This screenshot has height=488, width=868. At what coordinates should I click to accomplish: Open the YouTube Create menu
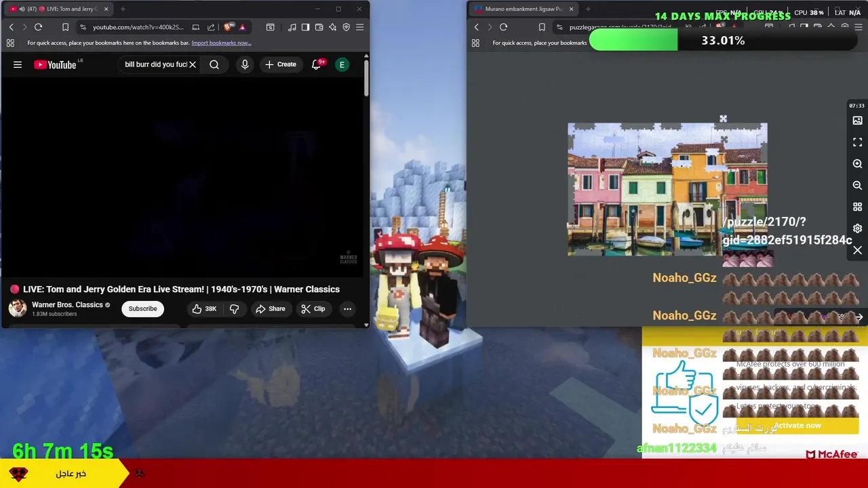(281, 64)
